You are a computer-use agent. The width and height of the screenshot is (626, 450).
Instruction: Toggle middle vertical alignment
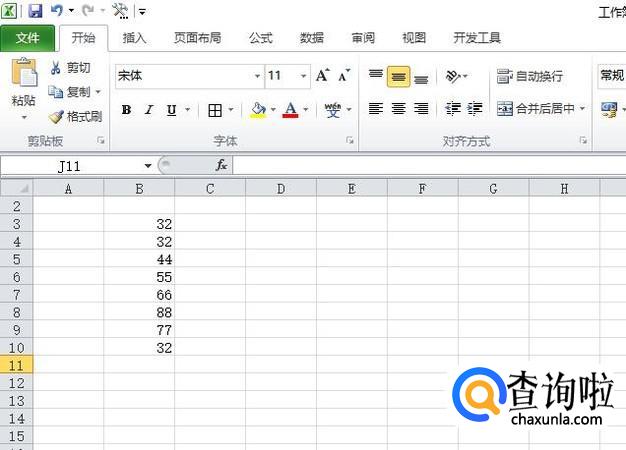tap(398, 76)
